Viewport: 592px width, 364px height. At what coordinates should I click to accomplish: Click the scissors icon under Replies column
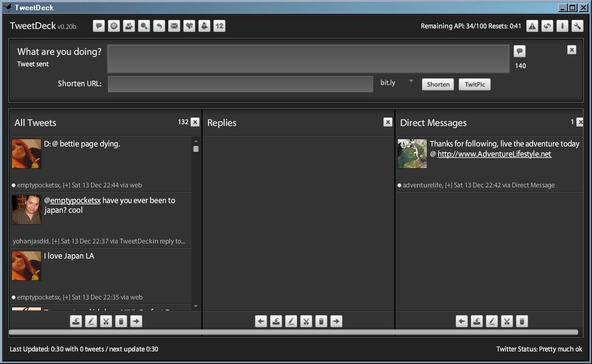click(x=306, y=321)
